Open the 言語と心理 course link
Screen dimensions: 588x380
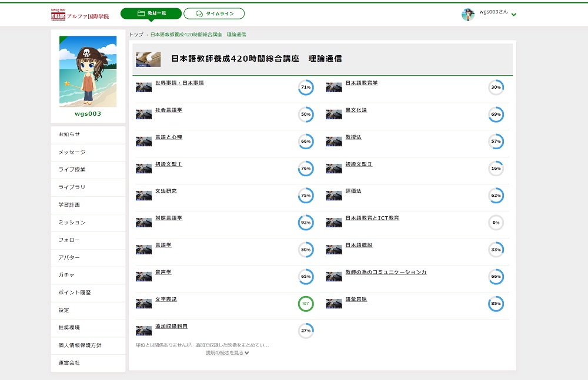168,137
